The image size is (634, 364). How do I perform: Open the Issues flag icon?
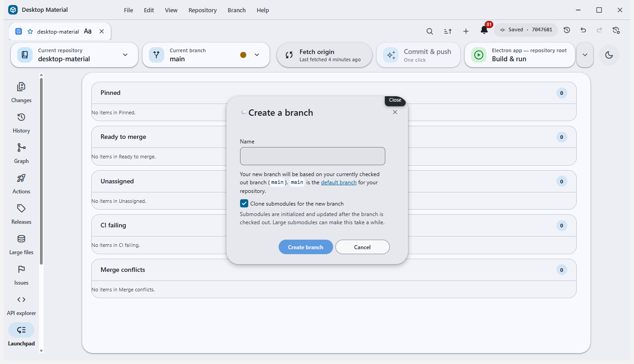click(21, 269)
